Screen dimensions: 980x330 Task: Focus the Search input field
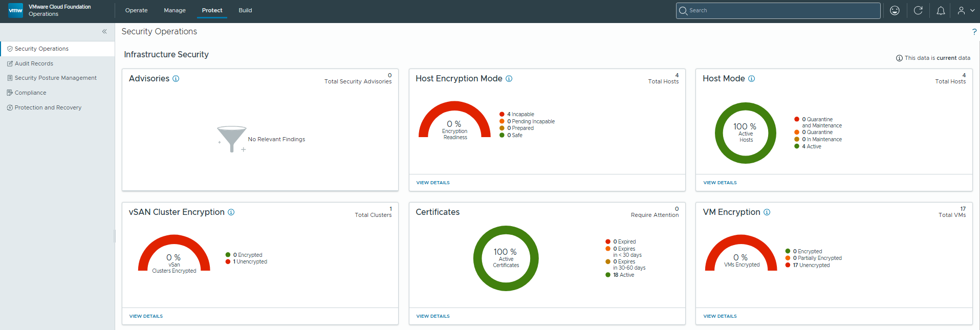tap(778, 10)
